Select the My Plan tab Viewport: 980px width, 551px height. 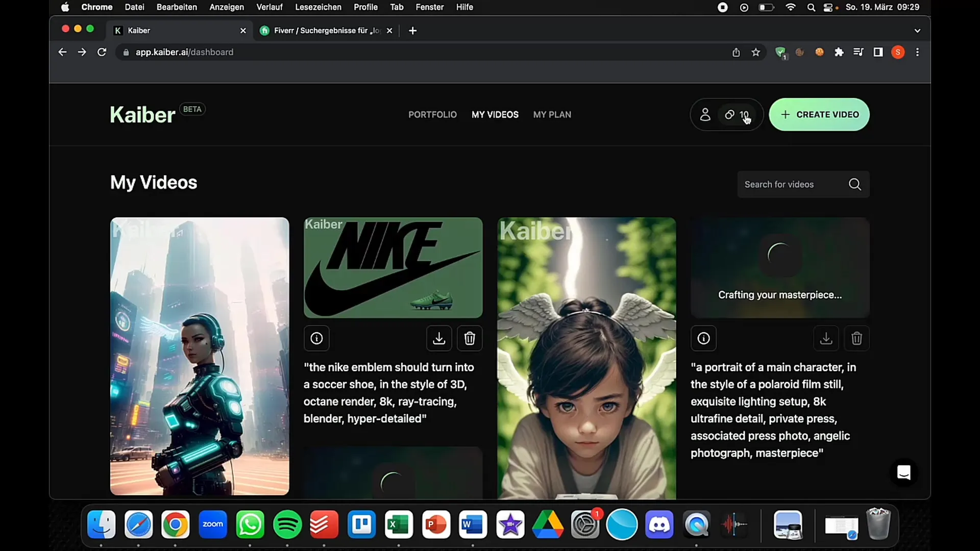552,114
